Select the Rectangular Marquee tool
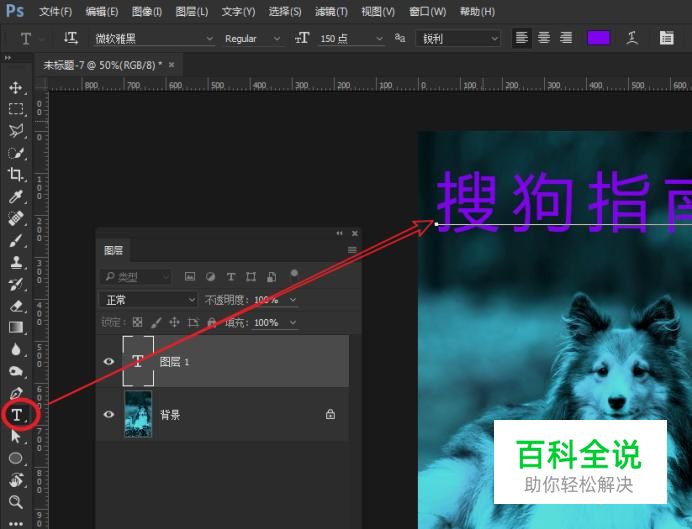The image size is (692, 529). point(16,109)
